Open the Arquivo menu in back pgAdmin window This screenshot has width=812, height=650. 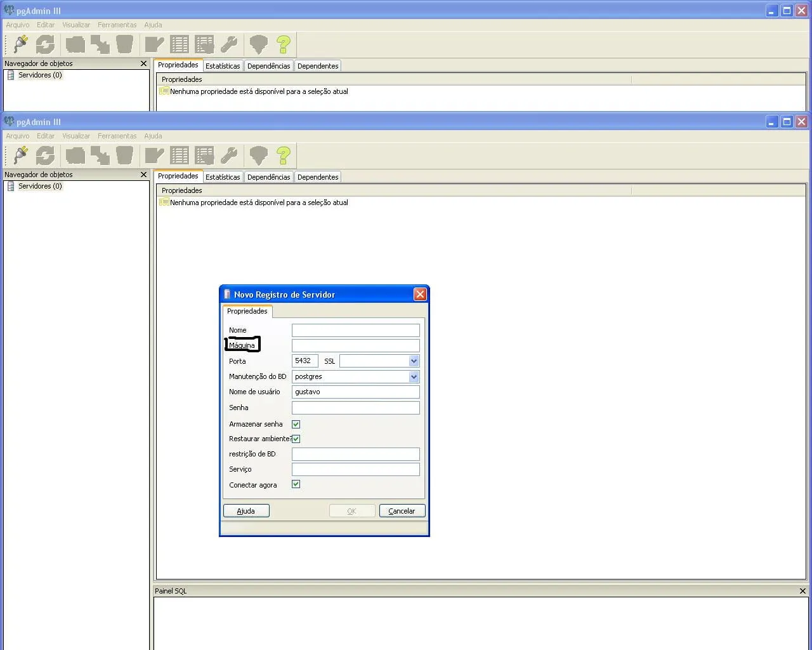pyautogui.click(x=18, y=25)
